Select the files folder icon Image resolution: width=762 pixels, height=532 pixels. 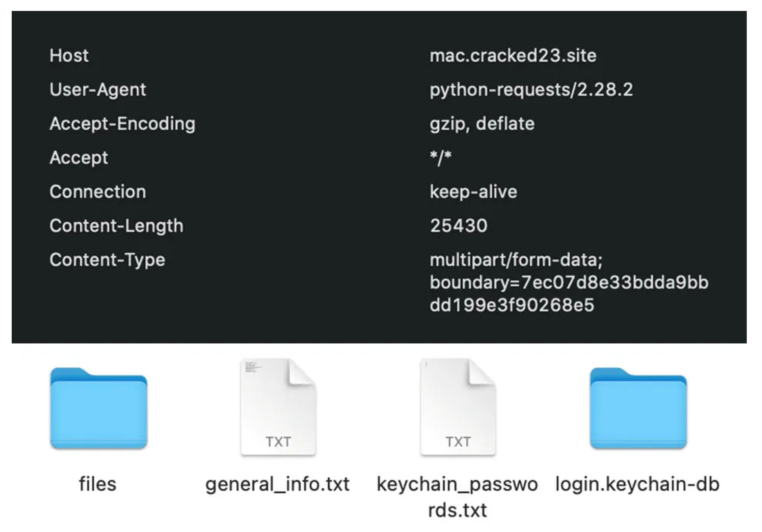click(98, 408)
